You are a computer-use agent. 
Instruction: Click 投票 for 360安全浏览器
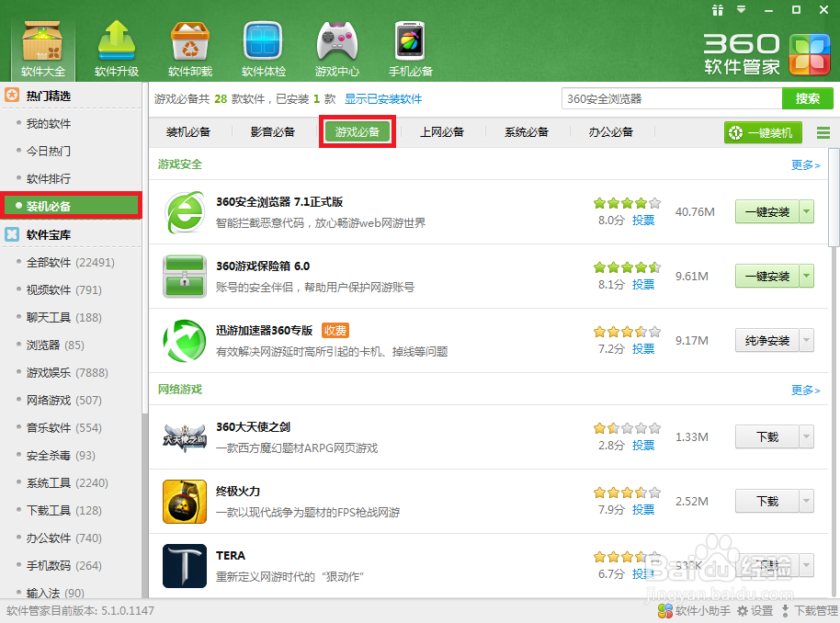(x=643, y=221)
